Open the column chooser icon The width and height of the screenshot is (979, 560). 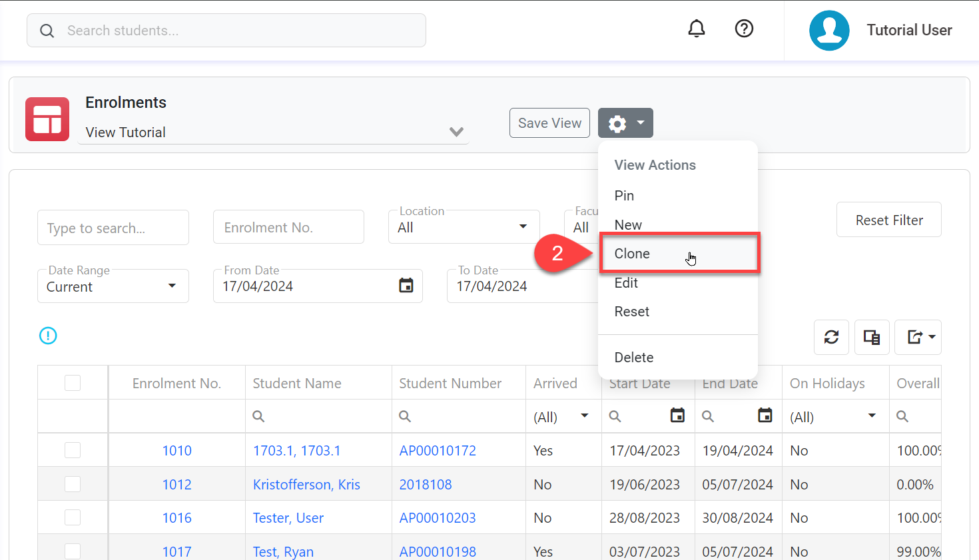872,337
